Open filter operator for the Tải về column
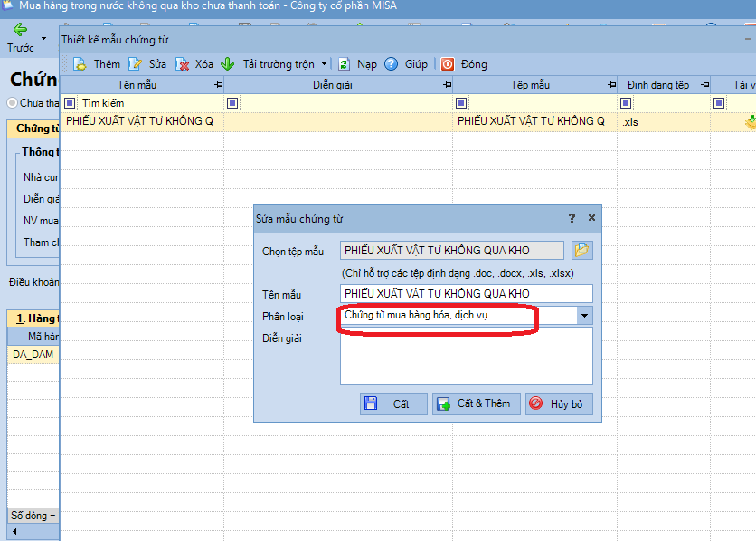The image size is (756, 541). (719, 103)
